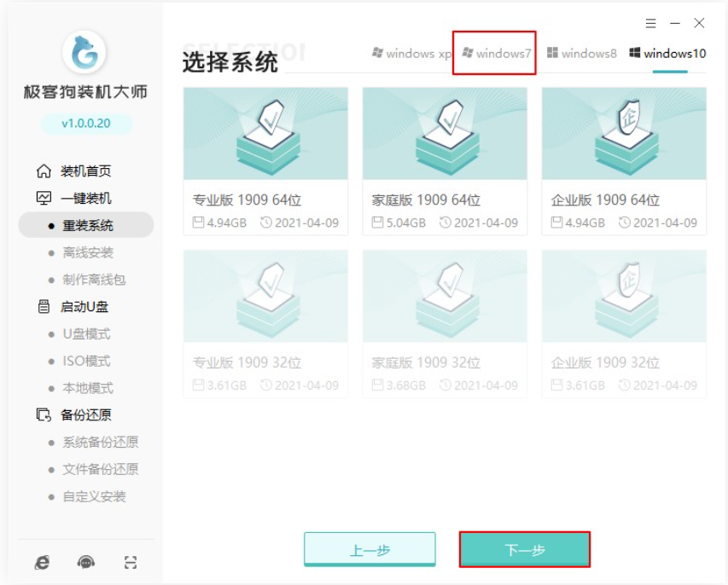Click the monitor icon beside 一键装机
This screenshot has width=728, height=585.
pos(44,199)
